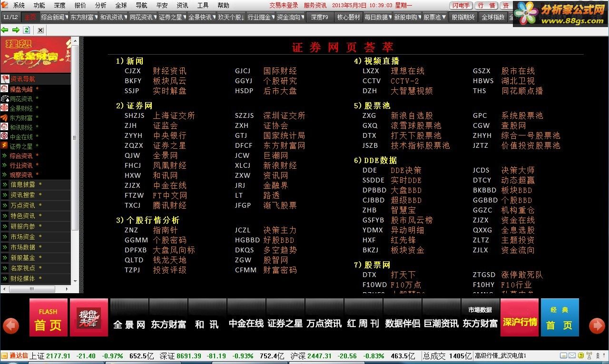Open the 涨停敢死队 link
Viewport: 609px width, 364px height.
pos(522,275)
